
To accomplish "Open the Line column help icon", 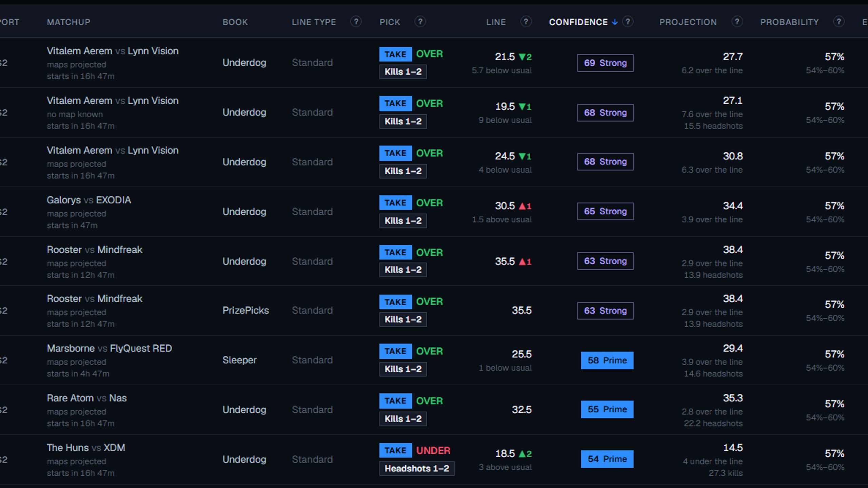I will point(526,22).
